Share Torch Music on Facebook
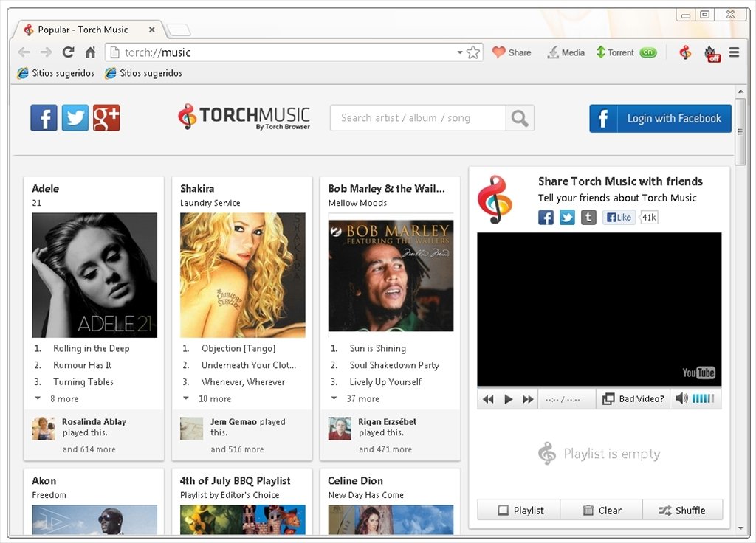 [546, 218]
